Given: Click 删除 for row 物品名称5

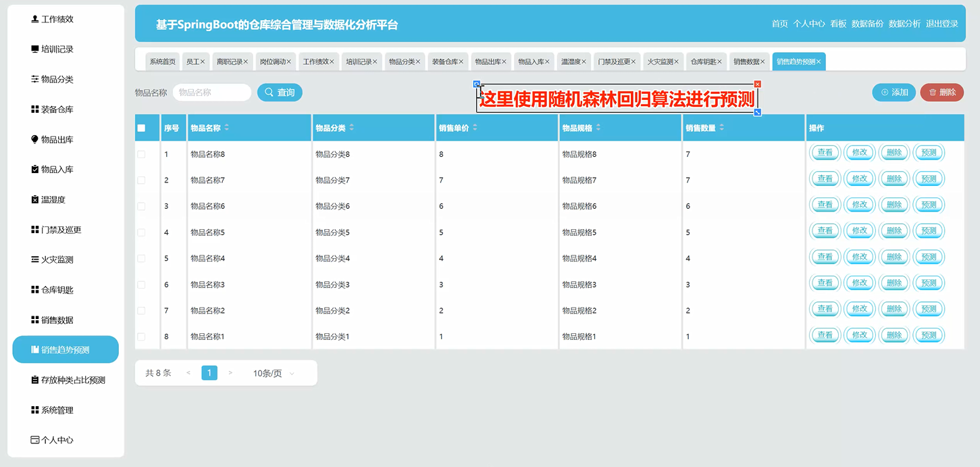Looking at the screenshot, I should (x=894, y=231).
